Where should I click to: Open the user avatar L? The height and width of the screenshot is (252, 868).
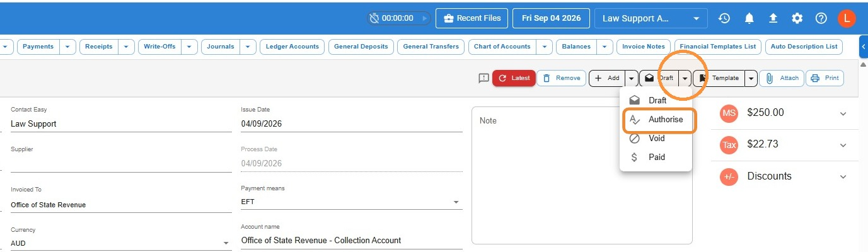click(847, 18)
